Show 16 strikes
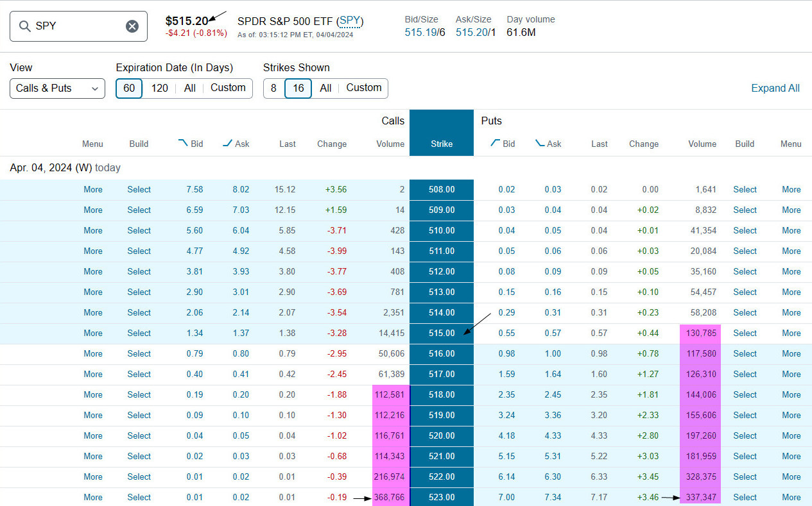 coord(298,89)
